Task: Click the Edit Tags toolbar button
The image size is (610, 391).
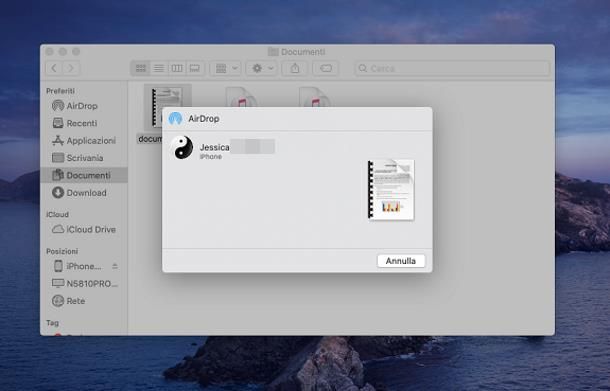Action: 326,68
